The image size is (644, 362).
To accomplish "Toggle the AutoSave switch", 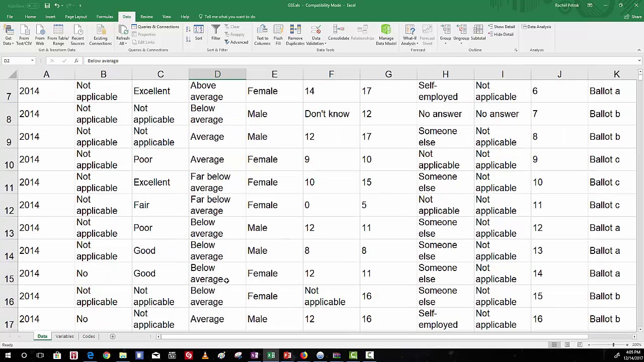I will pos(33,6).
